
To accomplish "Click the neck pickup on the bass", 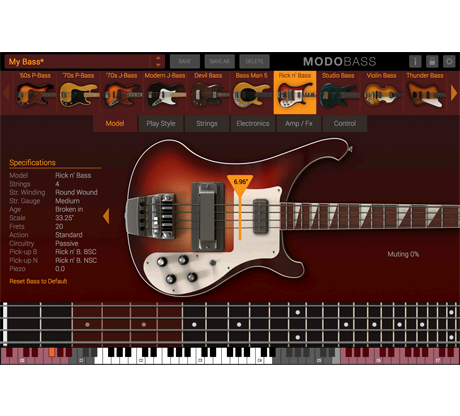I will (261, 216).
